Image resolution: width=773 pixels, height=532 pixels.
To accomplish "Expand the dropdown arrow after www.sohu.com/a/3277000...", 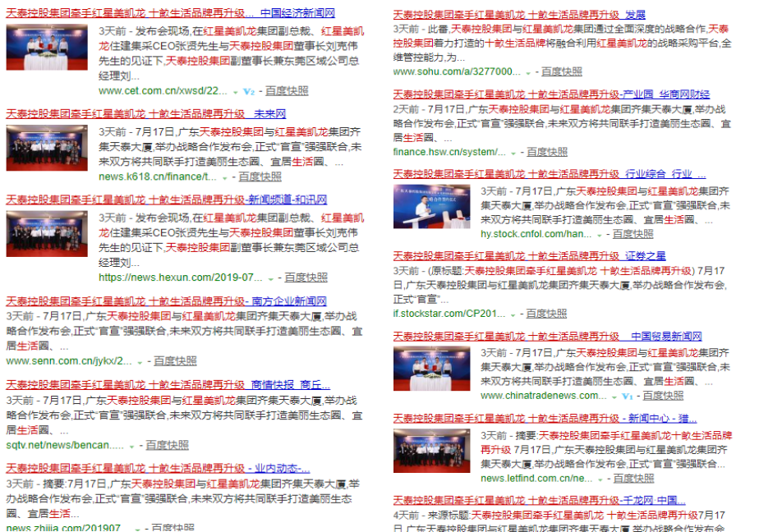I will pos(528,73).
